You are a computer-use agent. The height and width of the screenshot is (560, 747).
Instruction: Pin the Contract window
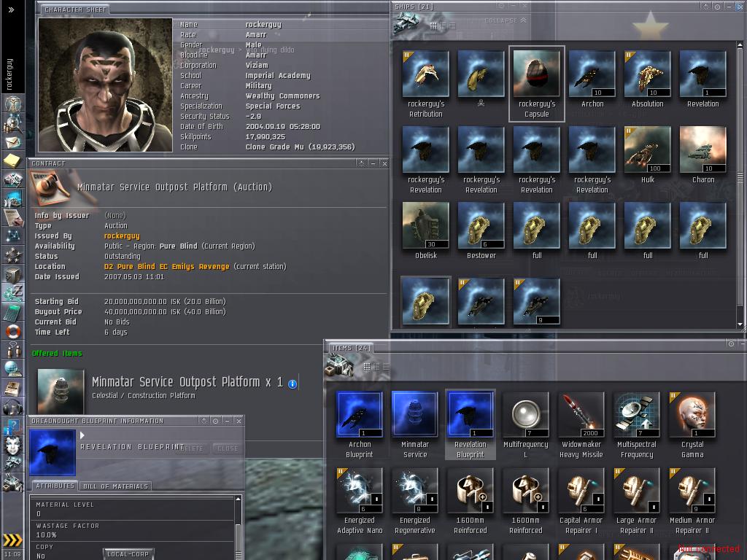(x=362, y=163)
